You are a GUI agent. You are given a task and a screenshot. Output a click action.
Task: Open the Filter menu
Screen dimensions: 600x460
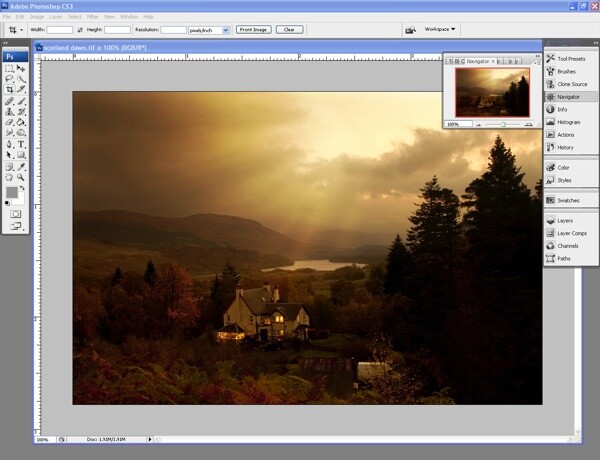click(93, 17)
